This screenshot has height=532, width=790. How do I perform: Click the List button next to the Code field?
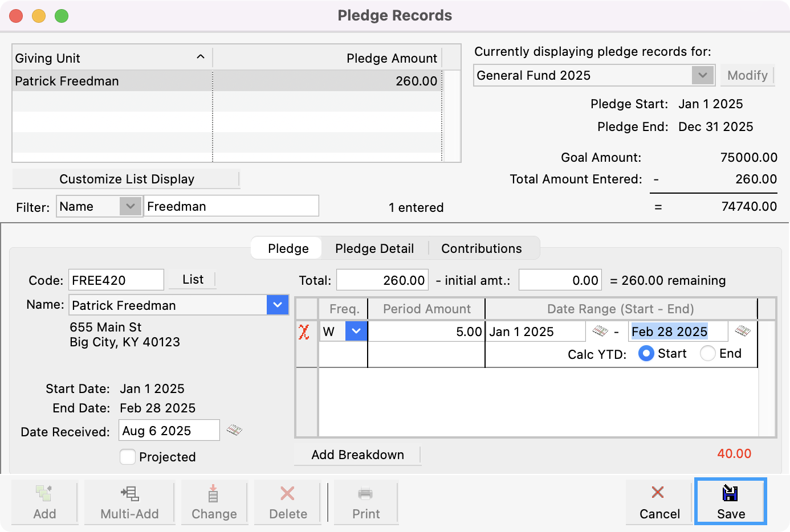point(193,279)
